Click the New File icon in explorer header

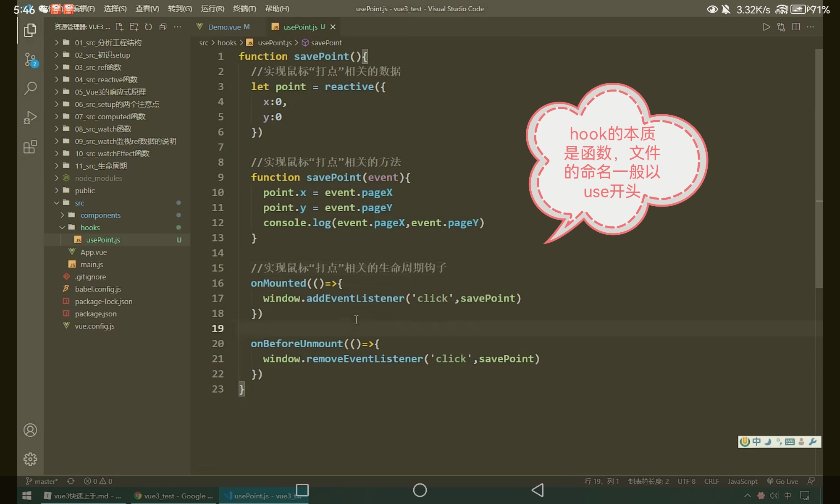[x=119, y=27]
